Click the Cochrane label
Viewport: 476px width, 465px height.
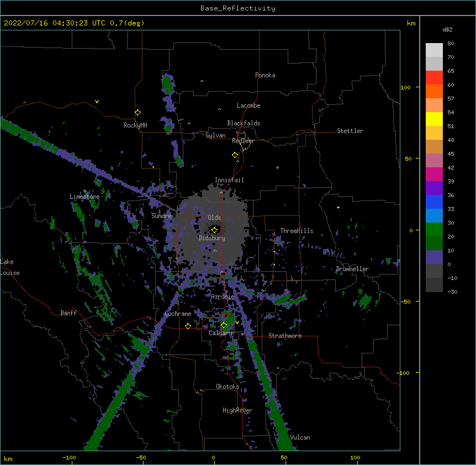(x=178, y=314)
